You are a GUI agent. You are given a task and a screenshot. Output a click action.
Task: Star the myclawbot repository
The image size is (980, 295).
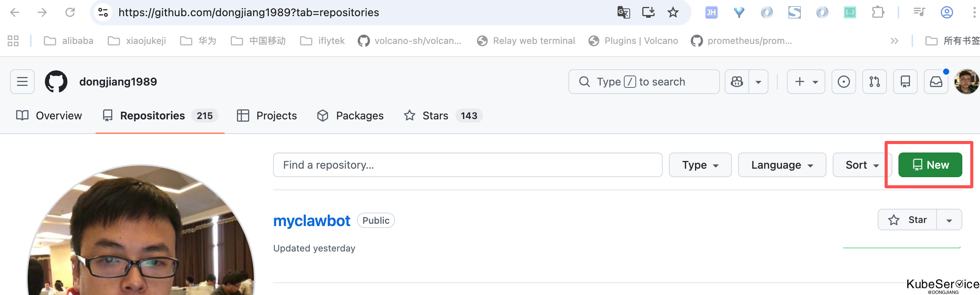[907, 220]
